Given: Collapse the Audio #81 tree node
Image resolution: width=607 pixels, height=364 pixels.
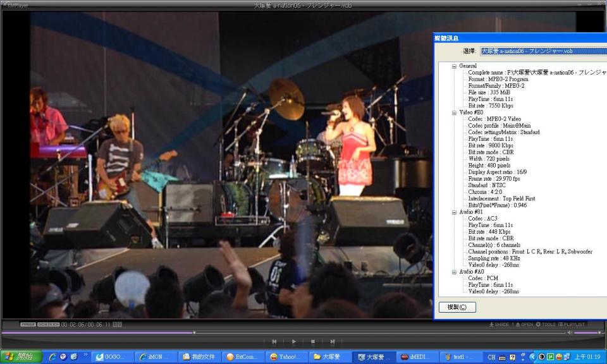Looking at the screenshot, I should (x=453, y=212).
